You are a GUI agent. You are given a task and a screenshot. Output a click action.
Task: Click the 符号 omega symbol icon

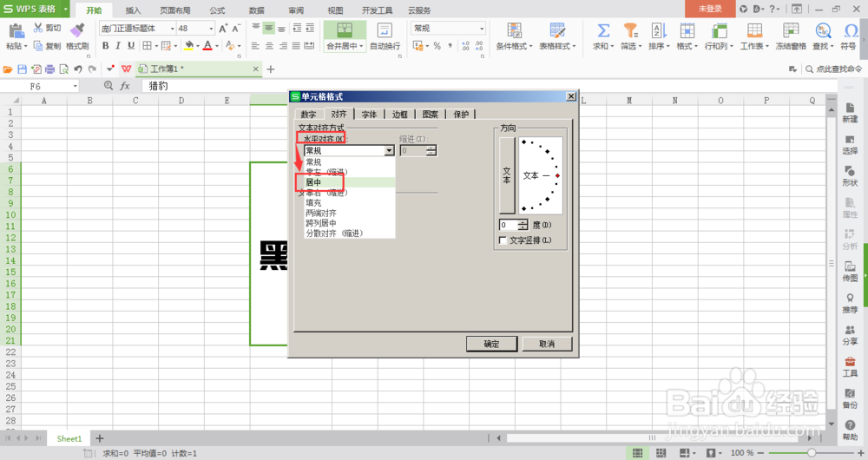pos(851,31)
